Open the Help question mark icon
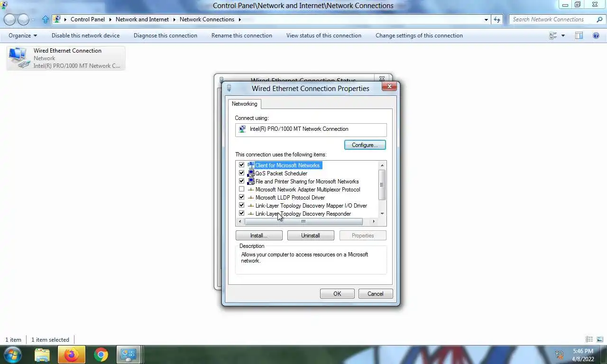This screenshot has height=364, width=607. pos(596,36)
